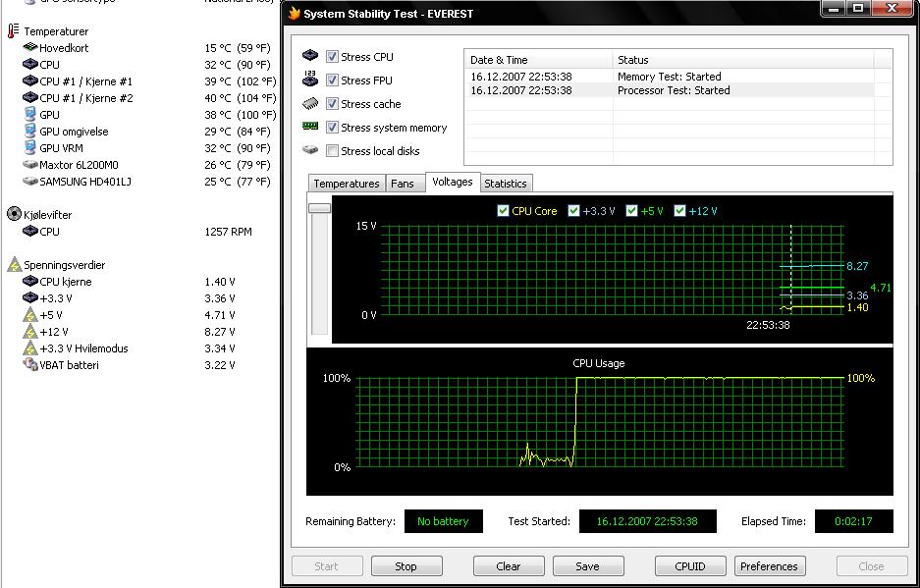Click the chip icon of CPU #1 / Kjerne #1
The width and height of the screenshot is (920, 588).
tap(30, 80)
